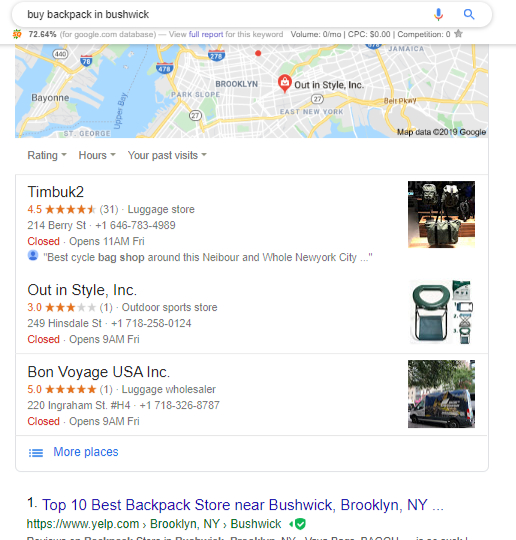This screenshot has height=540, width=516.
Task: Open the More places link
Action: pyautogui.click(x=86, y=452)
